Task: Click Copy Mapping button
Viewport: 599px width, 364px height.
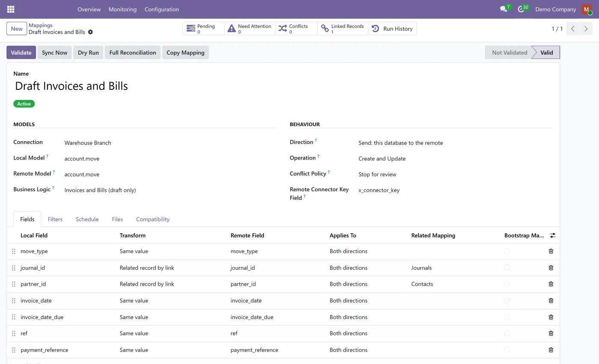Action: pyautogui.click(x=185, y=53)
